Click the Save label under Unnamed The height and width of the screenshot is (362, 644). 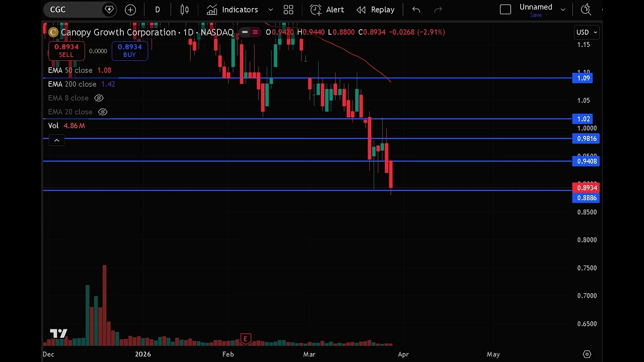pos(536,15)
